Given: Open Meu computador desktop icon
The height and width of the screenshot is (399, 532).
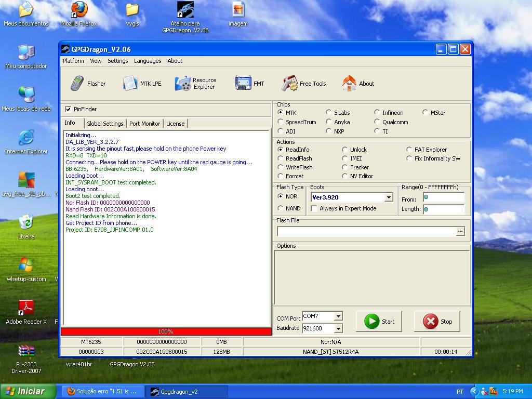Looking at the screenshot, I should coord(26,57).
